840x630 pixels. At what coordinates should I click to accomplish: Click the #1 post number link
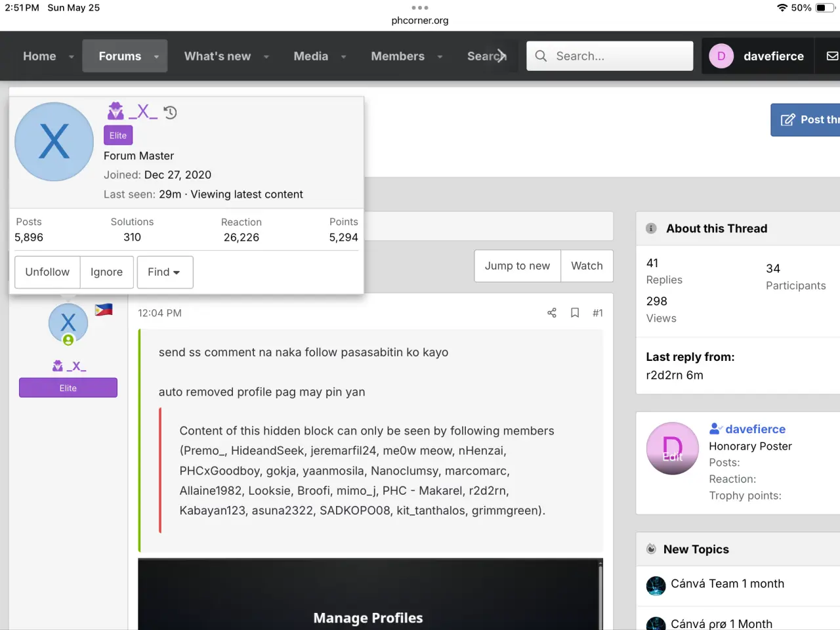(x=598, y=313)
